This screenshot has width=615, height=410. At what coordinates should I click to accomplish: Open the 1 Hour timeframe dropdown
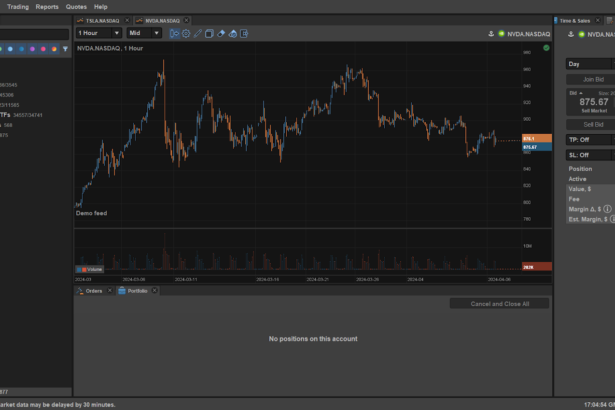tap(98, 33)
